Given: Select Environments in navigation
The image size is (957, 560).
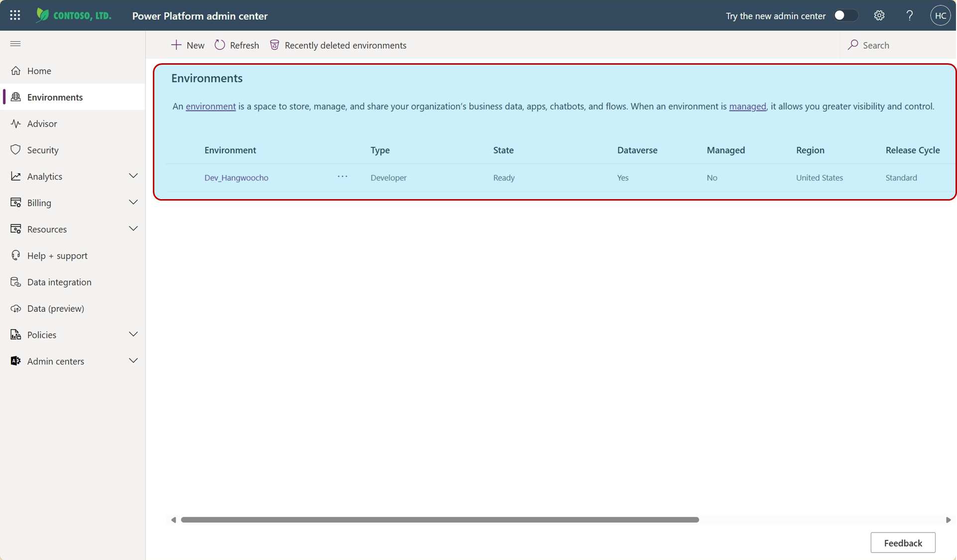Looking at the screenshot, I should tap(73, 97).
